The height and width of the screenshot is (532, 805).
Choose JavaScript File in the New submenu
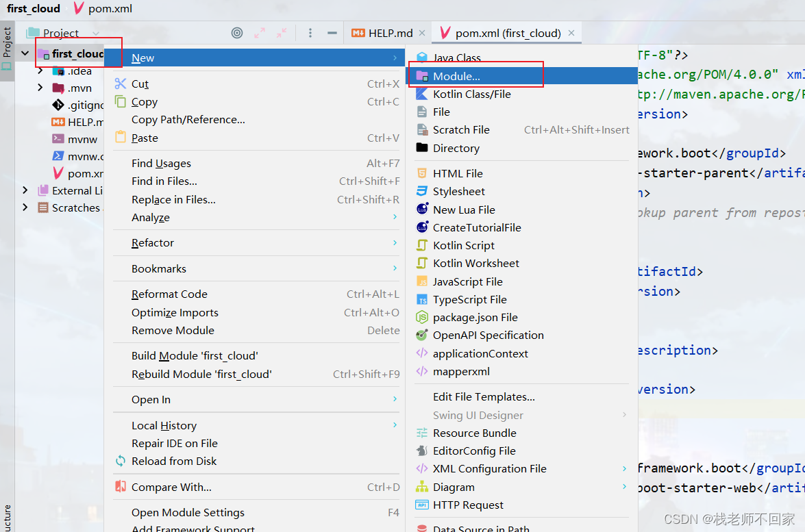522,281
